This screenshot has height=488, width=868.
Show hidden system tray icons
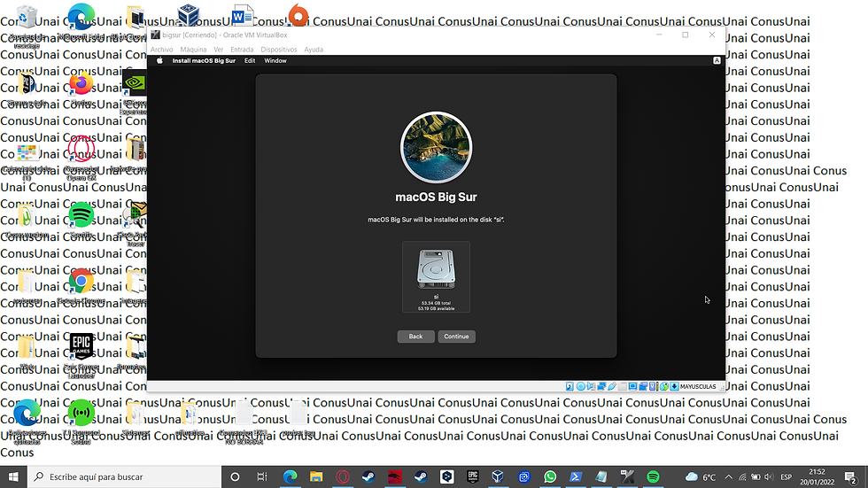coord(728,477)
